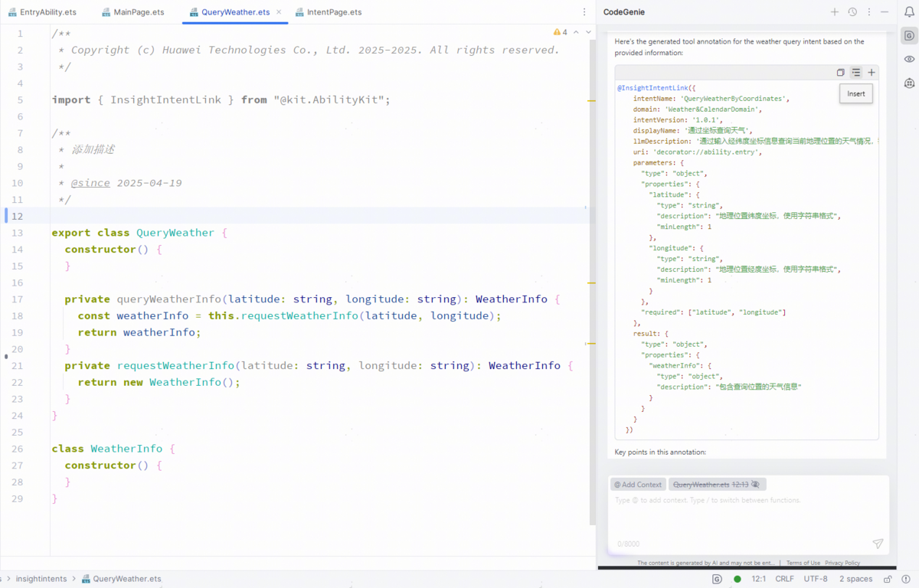Screen dimensions: 919x588
Task: Open CodeGenie tool window from right sidebar
Action: click(909, 36)
